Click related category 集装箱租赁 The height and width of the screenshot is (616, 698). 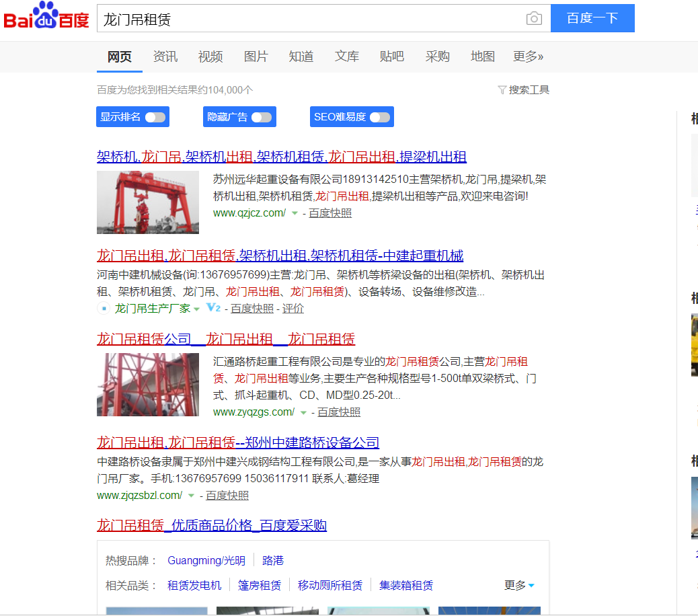pyautogui.click(x=406, y=585)
